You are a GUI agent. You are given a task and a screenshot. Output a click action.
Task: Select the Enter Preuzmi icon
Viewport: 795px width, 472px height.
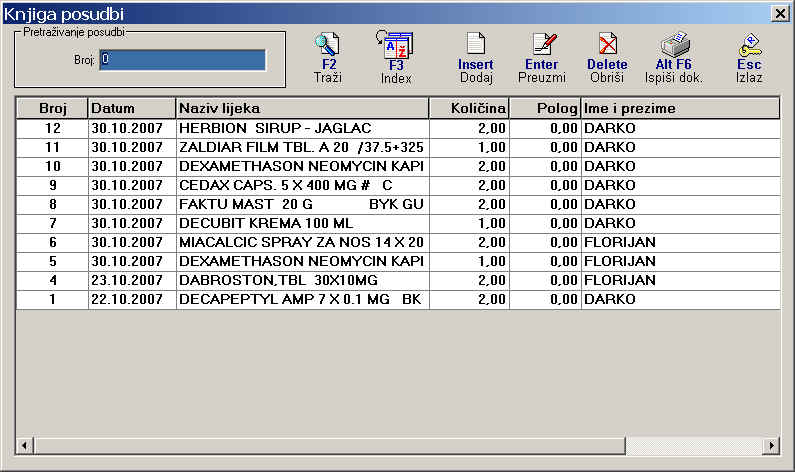[x=544, y=44]
